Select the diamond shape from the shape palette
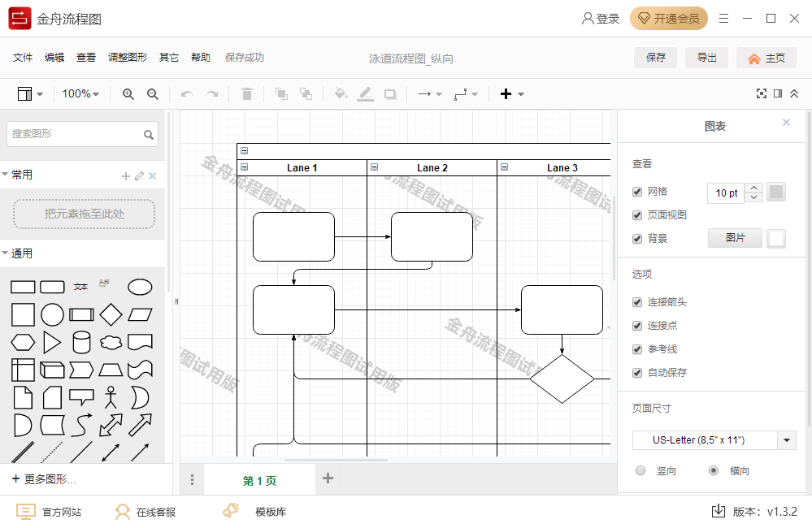The image size is (812, 528). tap(111, 314)
